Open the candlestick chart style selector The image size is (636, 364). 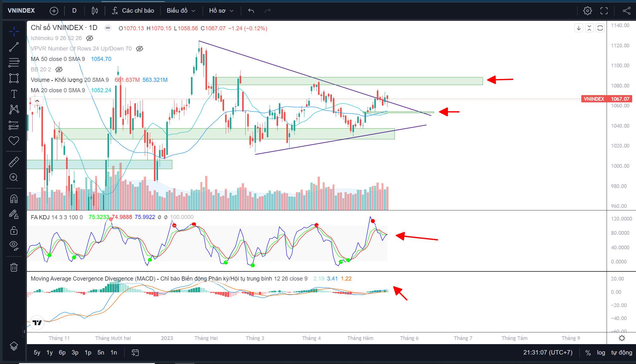click(95, 11)
